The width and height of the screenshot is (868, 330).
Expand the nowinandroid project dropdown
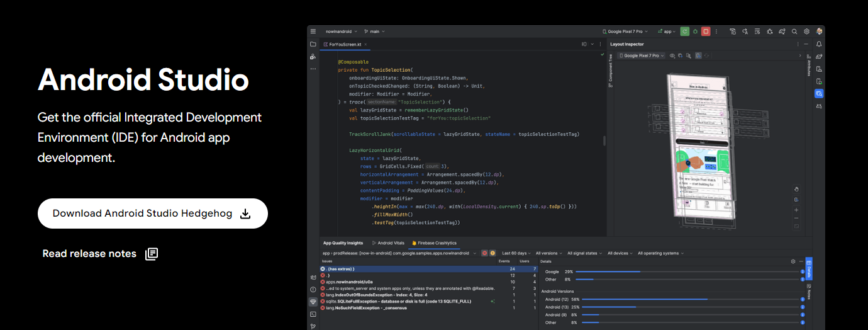[x=341, y=31]
